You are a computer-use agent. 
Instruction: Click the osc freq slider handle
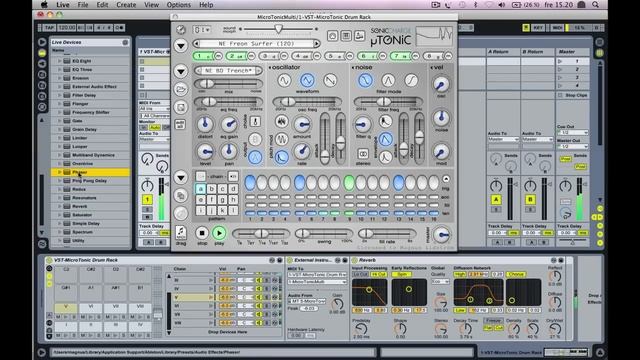pyautogui.click(x=288, y=102)
